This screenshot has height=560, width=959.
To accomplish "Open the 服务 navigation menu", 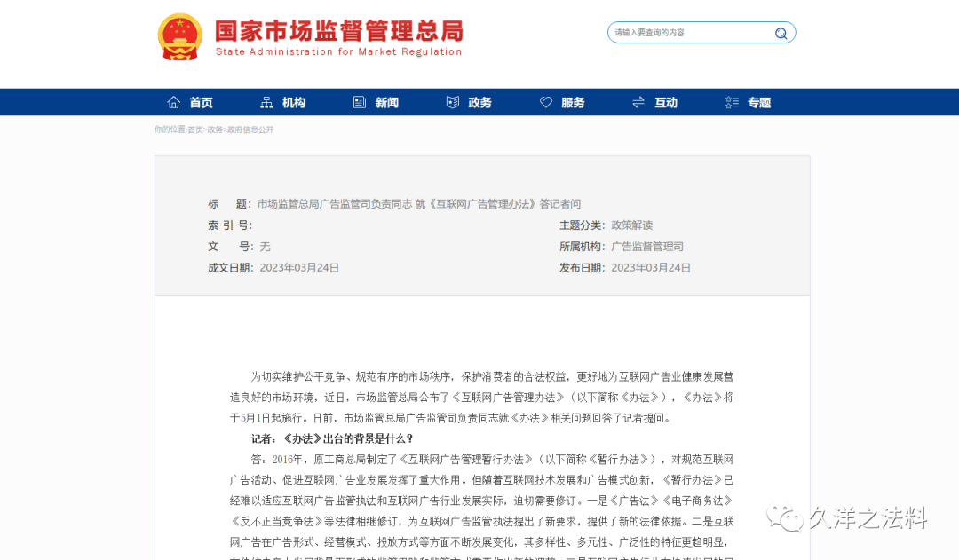I will [572, 101].
